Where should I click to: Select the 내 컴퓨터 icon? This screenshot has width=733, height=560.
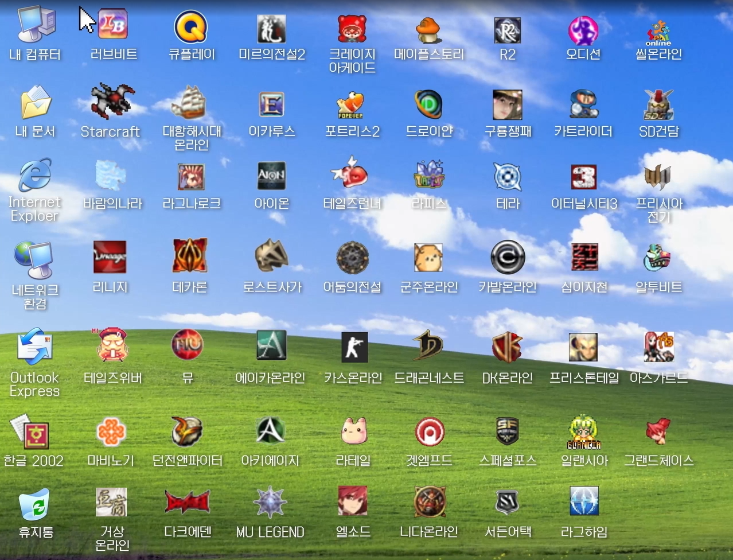pos(36,26)
